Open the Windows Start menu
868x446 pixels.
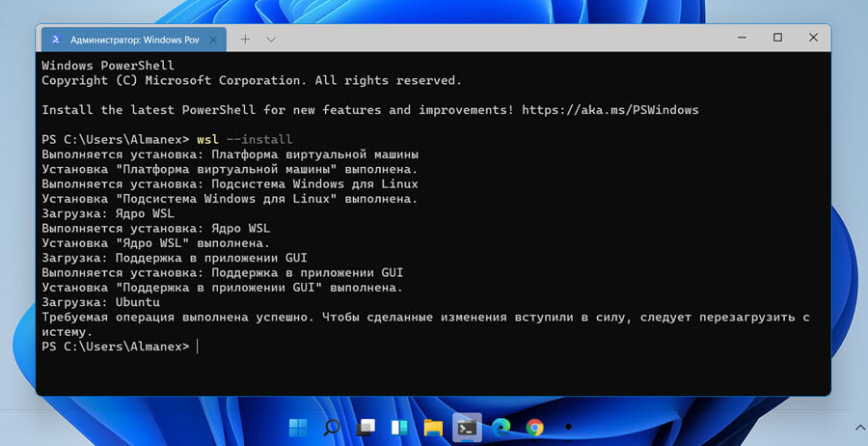(x=298, y=427)
